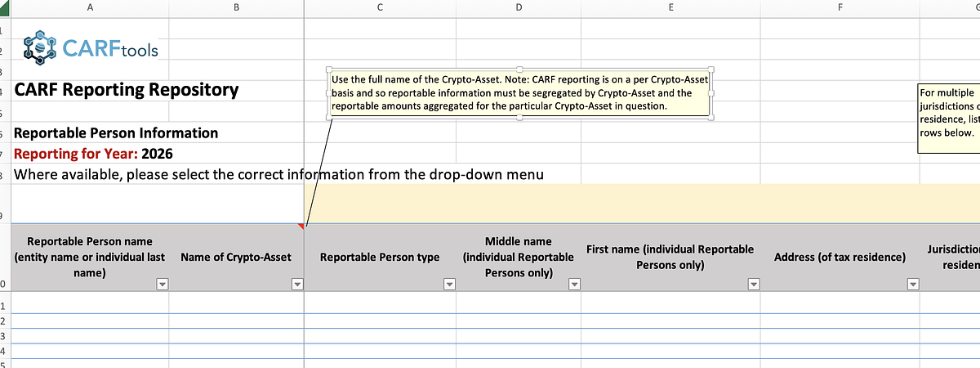Viewport: 980px width, 368px height.
Task: Click the Crypto-Asset full name comment box
Action: click(x=520, y=94)
